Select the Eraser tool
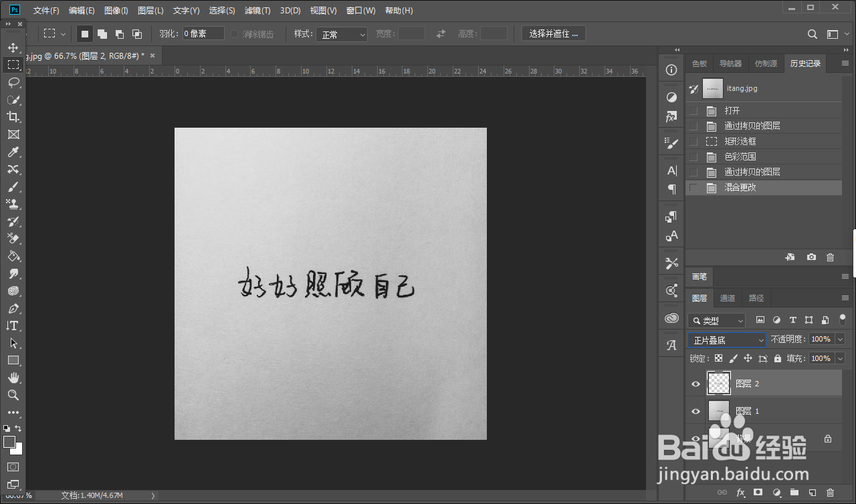Viewport: 856px width, 504px height. click(x=13, y=239)
